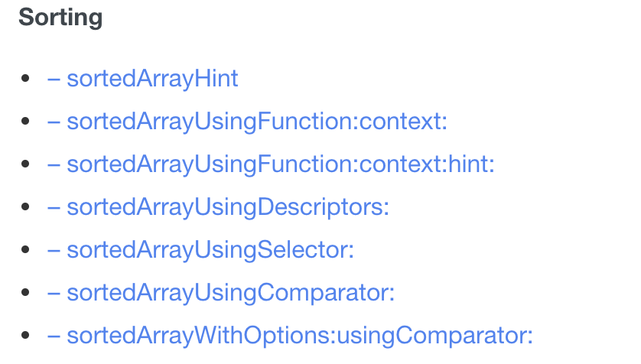Open the sortedArrayHint method link

(143, 79)
